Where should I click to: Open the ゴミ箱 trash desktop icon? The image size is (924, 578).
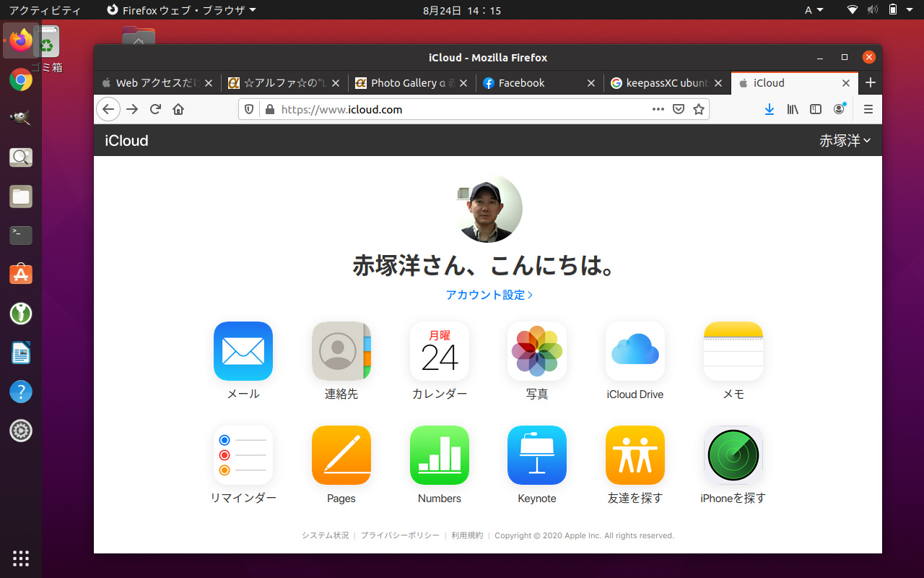point(48,49)
